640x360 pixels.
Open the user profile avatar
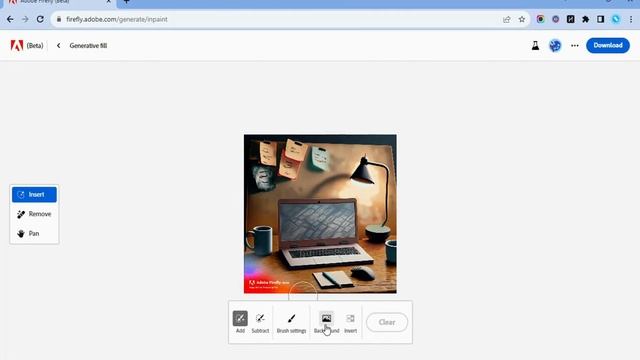(x=555, y=45)
